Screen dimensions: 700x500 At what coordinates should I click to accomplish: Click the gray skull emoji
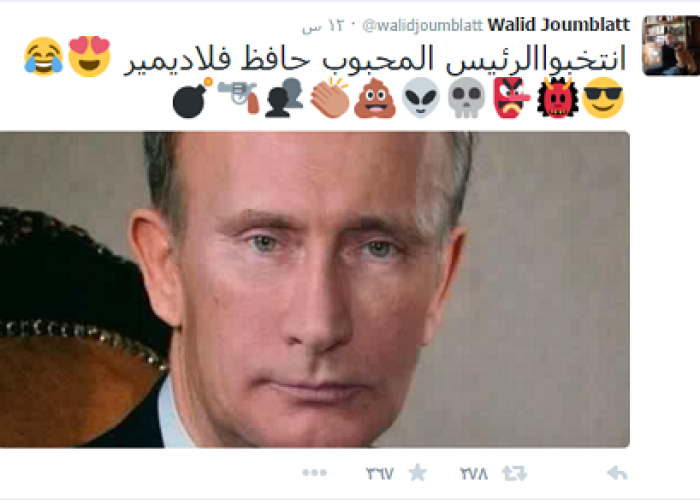(466, 97)
